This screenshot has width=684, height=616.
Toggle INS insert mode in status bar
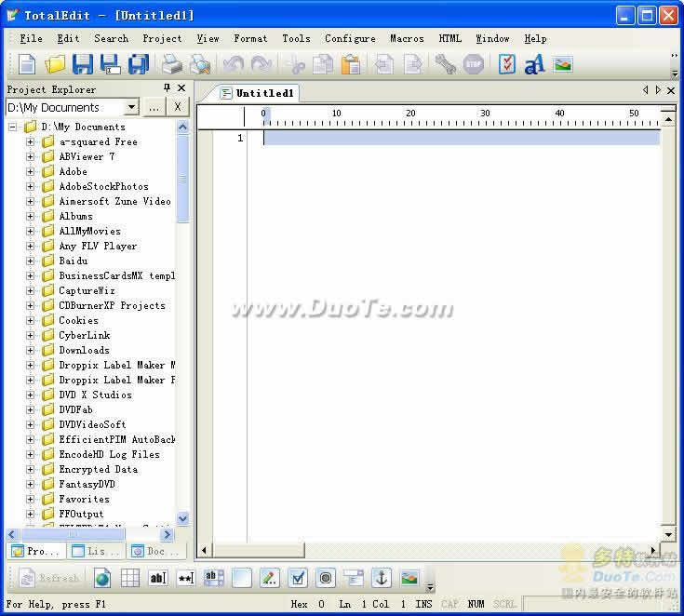[x=423, y=604]
